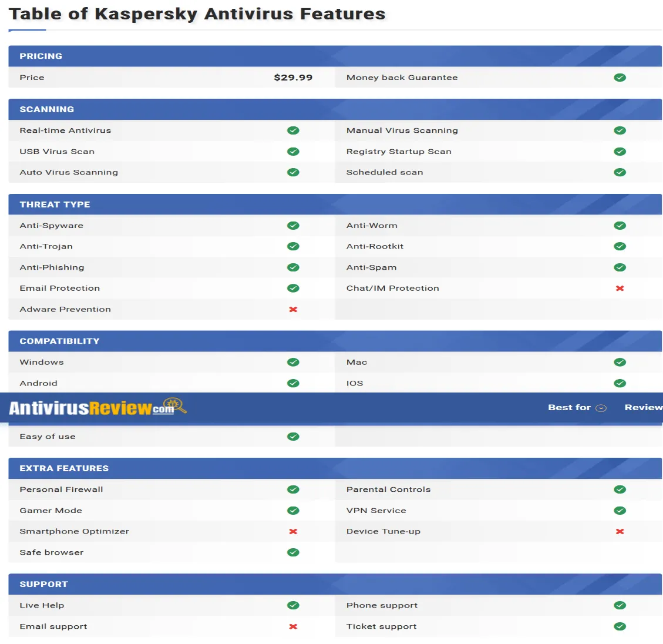Click the Chat/IM Protection label
663x644 pixels.
tap(393, 288)
